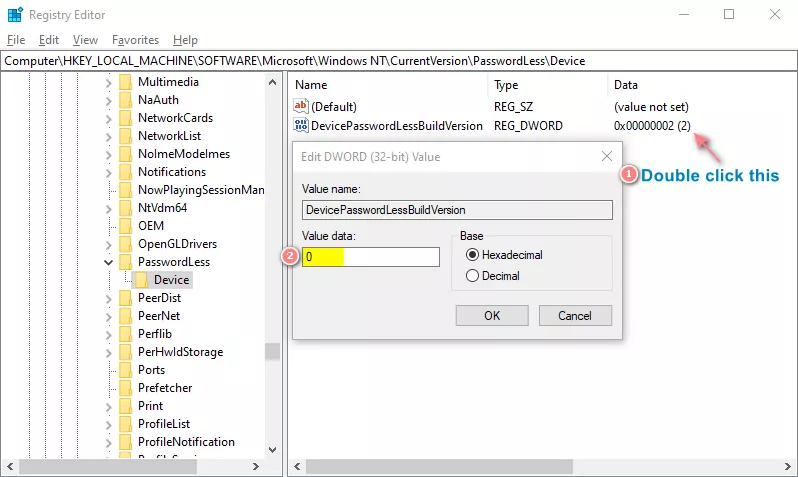Click the Value name field
The width and height of the screenshot is (798, 477).
(x=457, y=210)
